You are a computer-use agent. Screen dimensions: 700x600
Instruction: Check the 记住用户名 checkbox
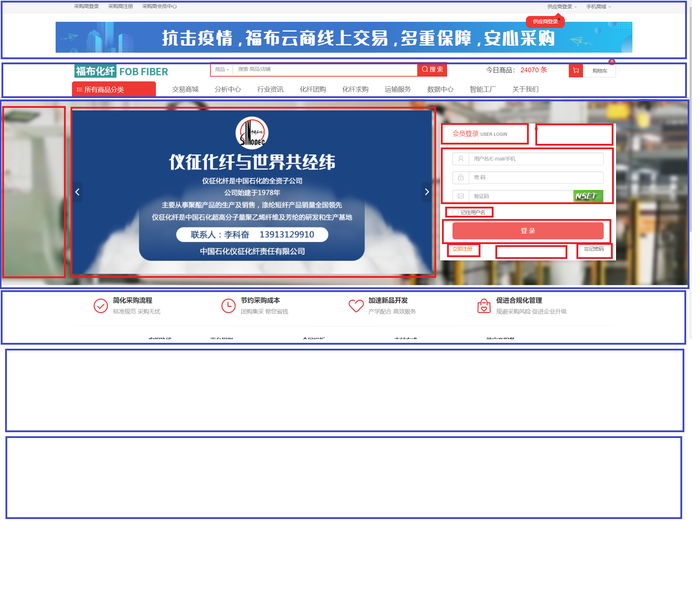click(455, 212)
